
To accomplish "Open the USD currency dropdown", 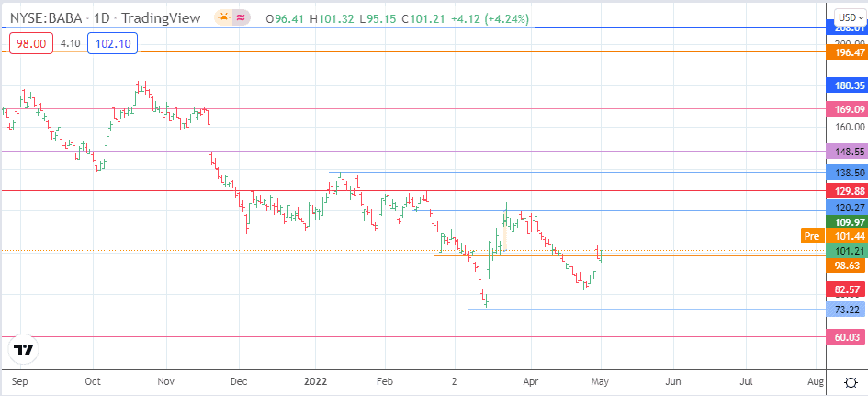I will click(x=851, y=17).
